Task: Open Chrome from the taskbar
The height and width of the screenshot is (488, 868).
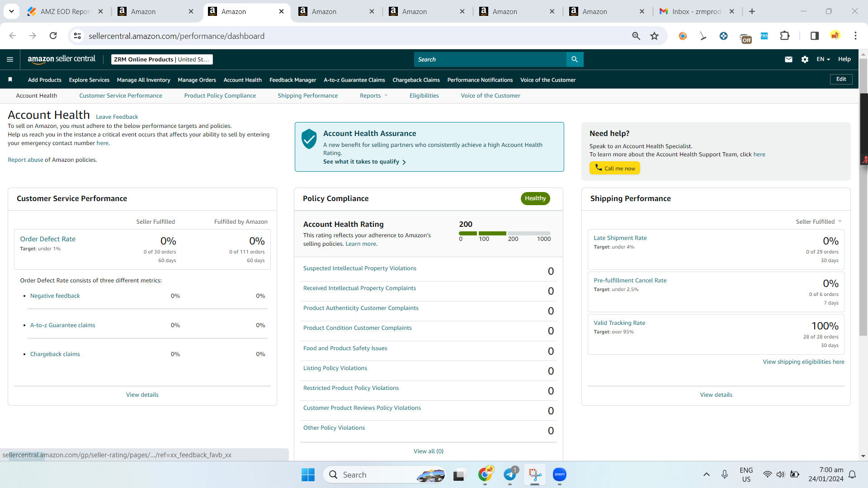Action: pos(485,474)
